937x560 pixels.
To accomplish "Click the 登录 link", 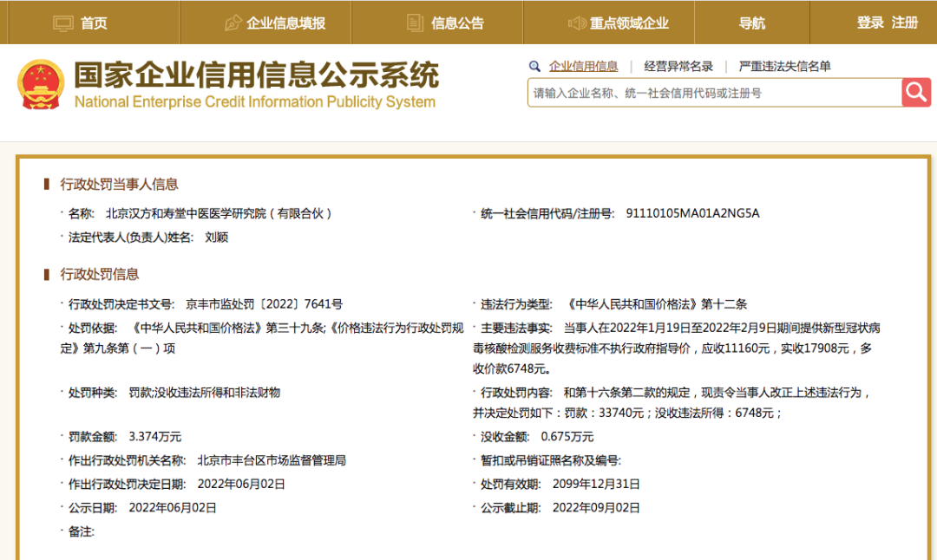I will pyautogui.click(x=869, y=23).
